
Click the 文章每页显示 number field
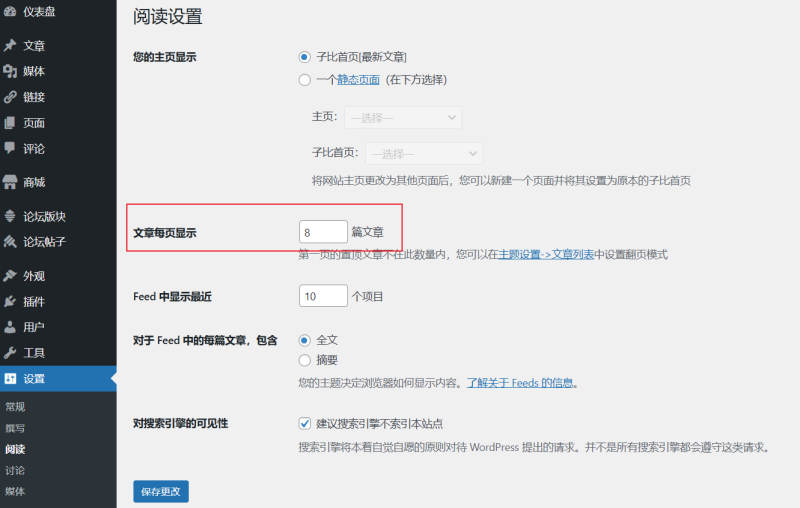pyautogui.click(x=323, y=232)
